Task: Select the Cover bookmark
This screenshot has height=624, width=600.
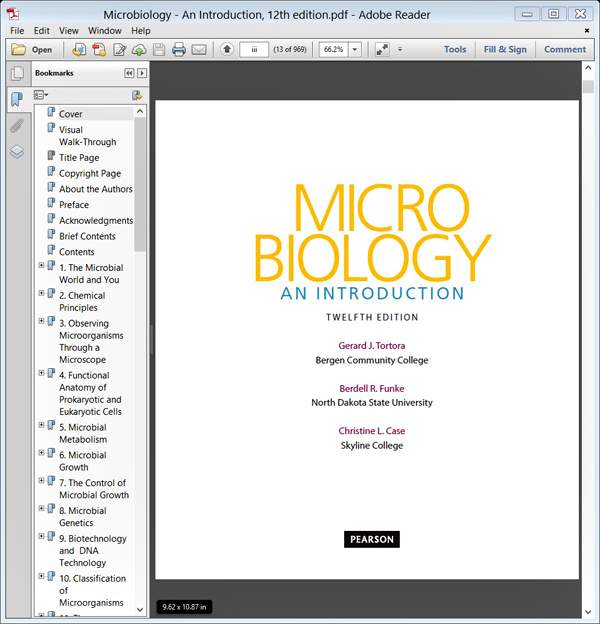Action: [70, 114]
